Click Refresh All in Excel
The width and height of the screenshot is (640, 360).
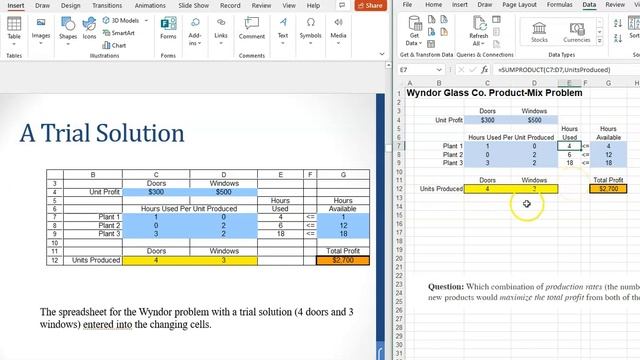[x=479, y=31]
